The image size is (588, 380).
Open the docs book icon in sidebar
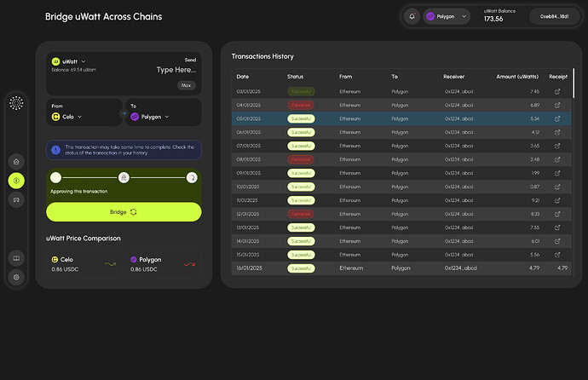click(16, 258)
